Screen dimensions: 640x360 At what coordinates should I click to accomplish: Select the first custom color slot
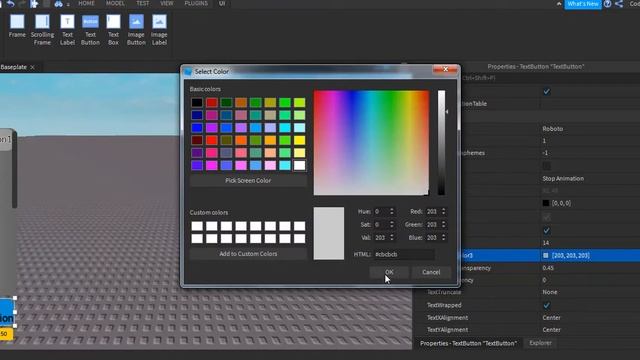(197, 226)
